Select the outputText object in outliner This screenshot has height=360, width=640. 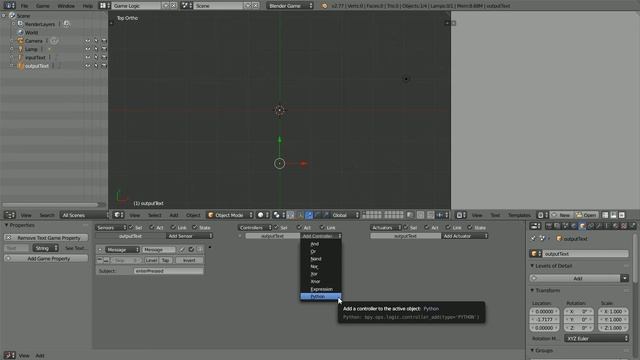pos(37,66)
